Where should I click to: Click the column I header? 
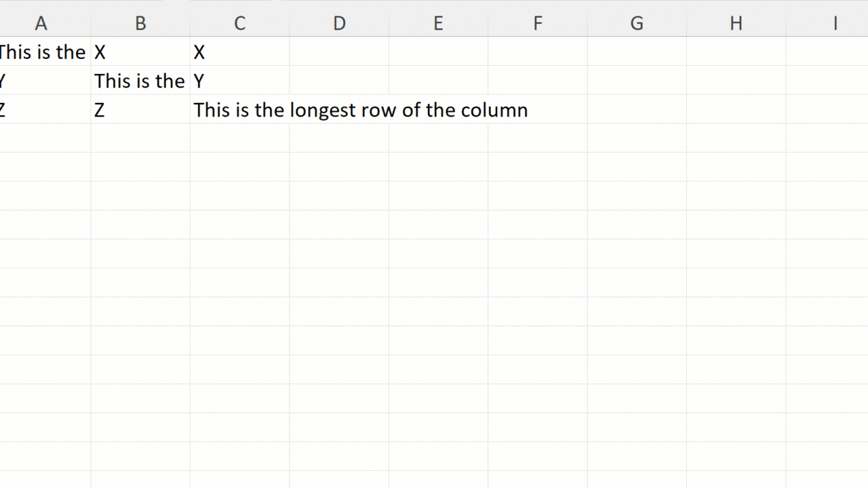835,23
